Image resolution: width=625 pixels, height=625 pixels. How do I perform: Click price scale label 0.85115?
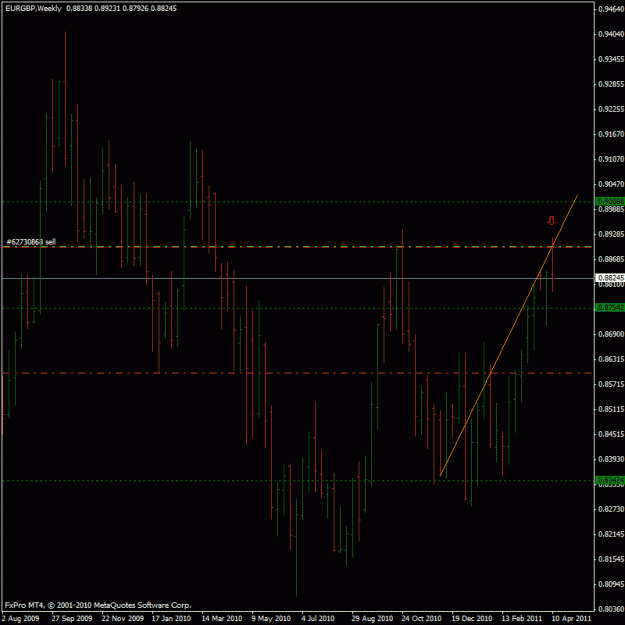pyautogui.click(x=611, y=409)
